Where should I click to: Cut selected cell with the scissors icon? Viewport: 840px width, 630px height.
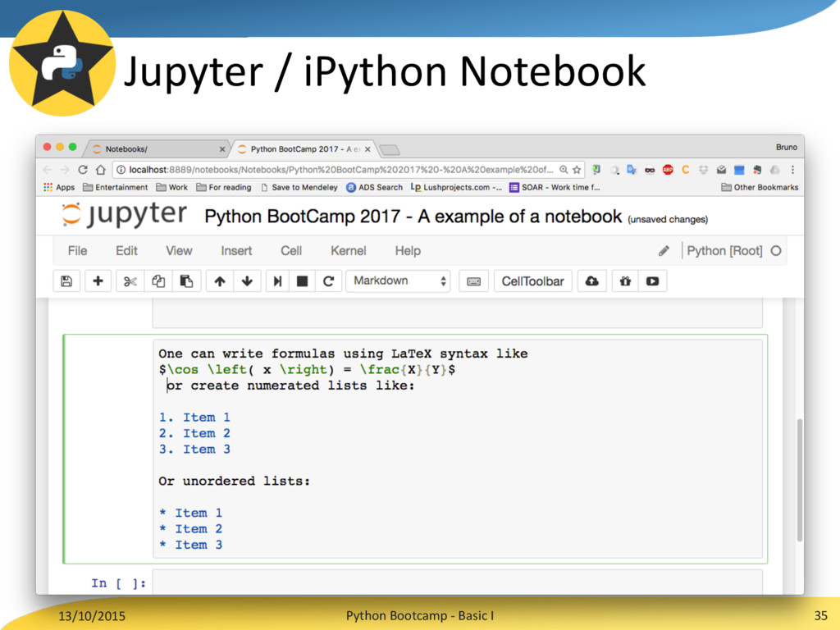(x=130, y=281)
